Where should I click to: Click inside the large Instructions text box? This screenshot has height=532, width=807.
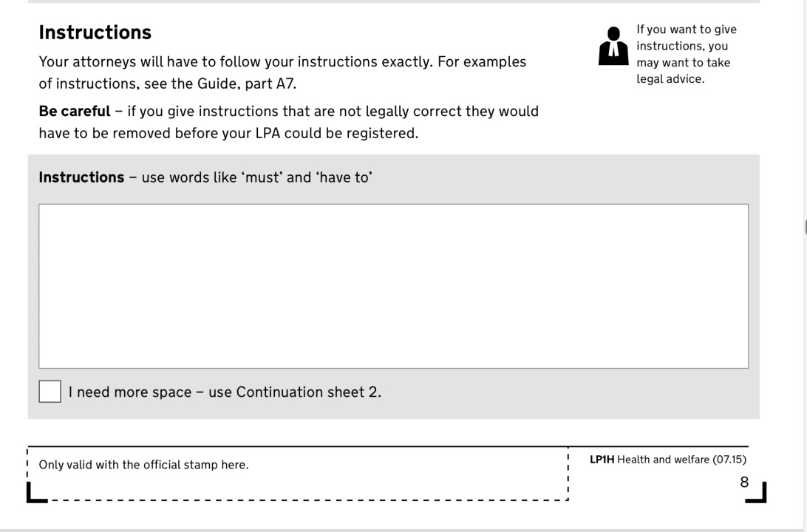(x=393, y=286)
